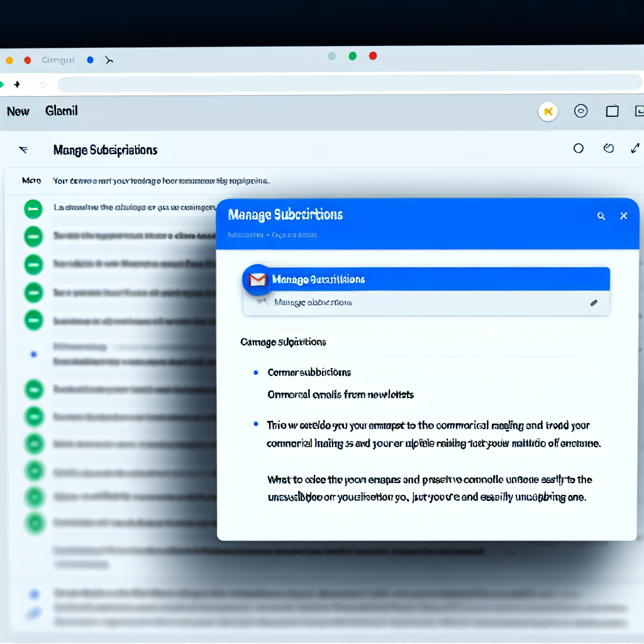Click the diagonal double-arrow icon on the heading row
The height and width of the screenshot is (644, 644).
635,148
